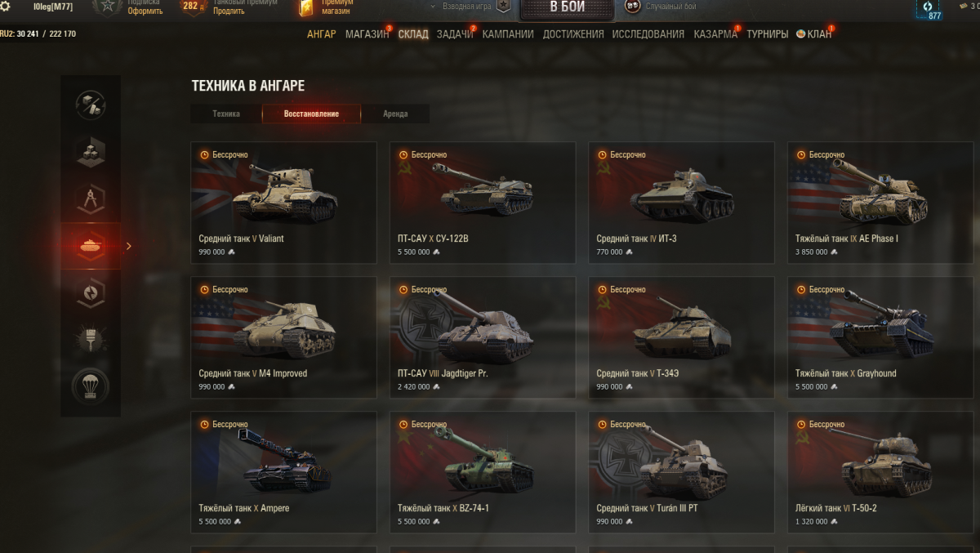Select the AE Phase I vehicle card
The width and height of the screenshot is (980, 553).
coord(880,203)
